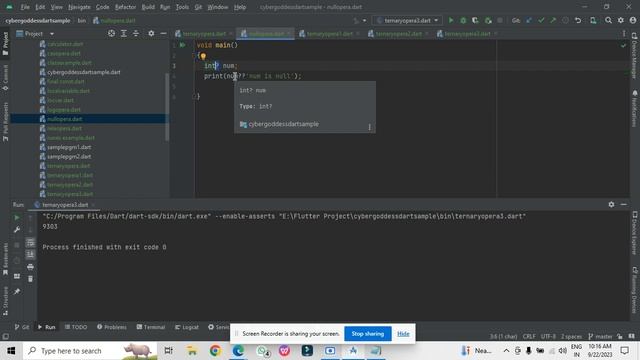Click the Project tree vertical scrollbar

(167, 107)
